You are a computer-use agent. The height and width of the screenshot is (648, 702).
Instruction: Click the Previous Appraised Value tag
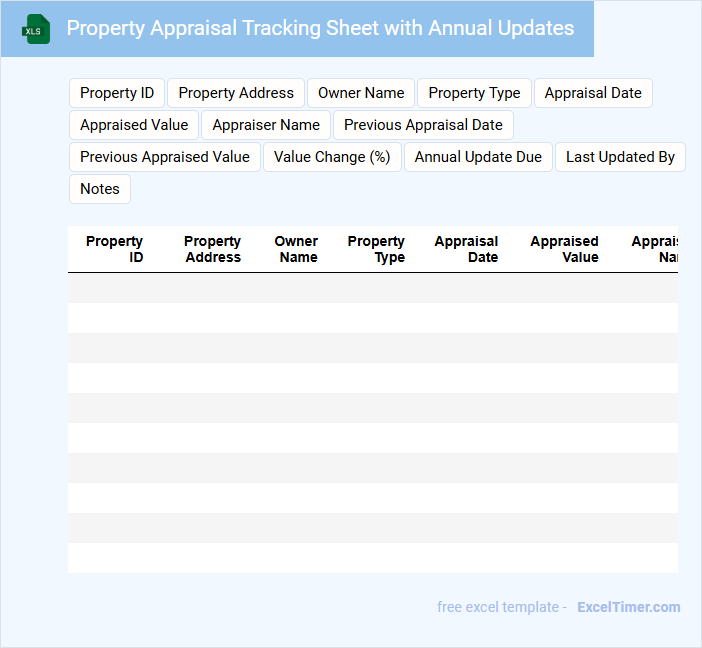(x=165, y=157)
